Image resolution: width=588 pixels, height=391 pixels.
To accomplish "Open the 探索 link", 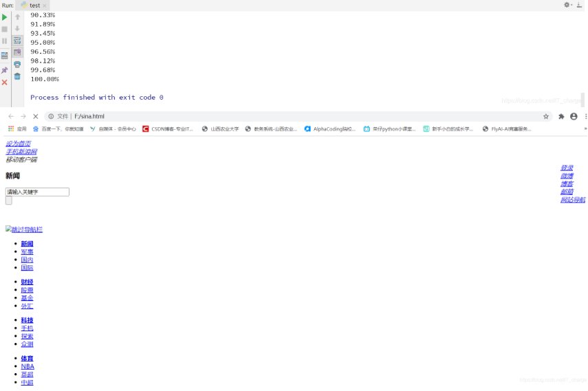I will (x=27, y=336).
